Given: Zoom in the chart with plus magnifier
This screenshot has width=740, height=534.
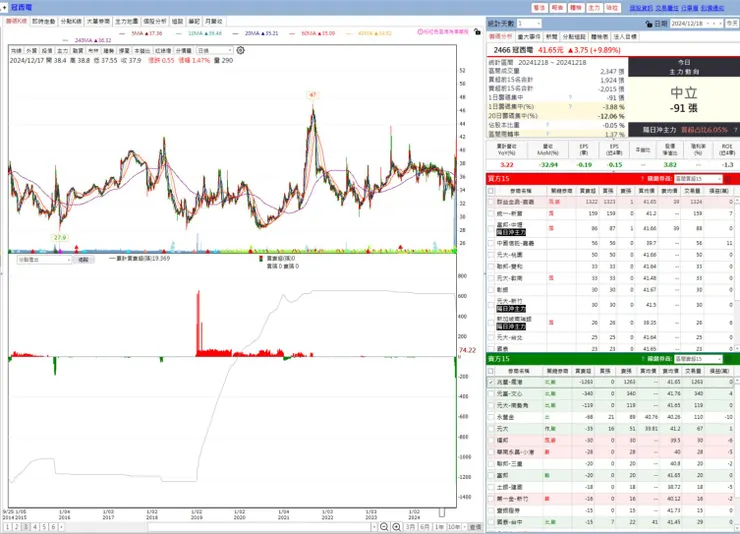Looking at the screenshot, I should pyautogui.click(x=397, y=527).
